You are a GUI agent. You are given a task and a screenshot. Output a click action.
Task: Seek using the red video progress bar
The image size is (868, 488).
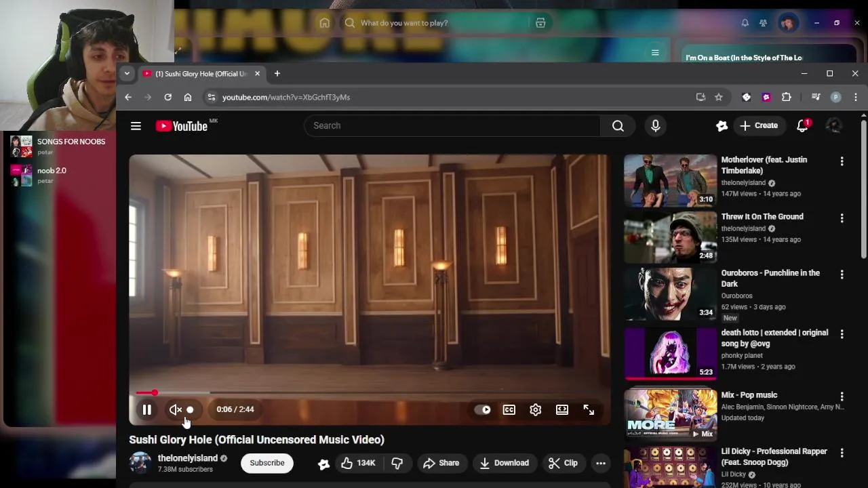370,392
